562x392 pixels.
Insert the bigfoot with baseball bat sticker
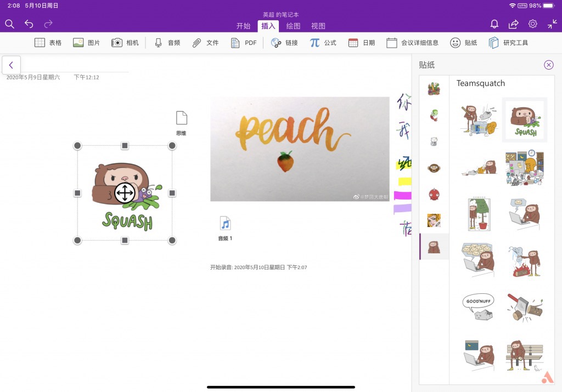(x=479, y=120)
